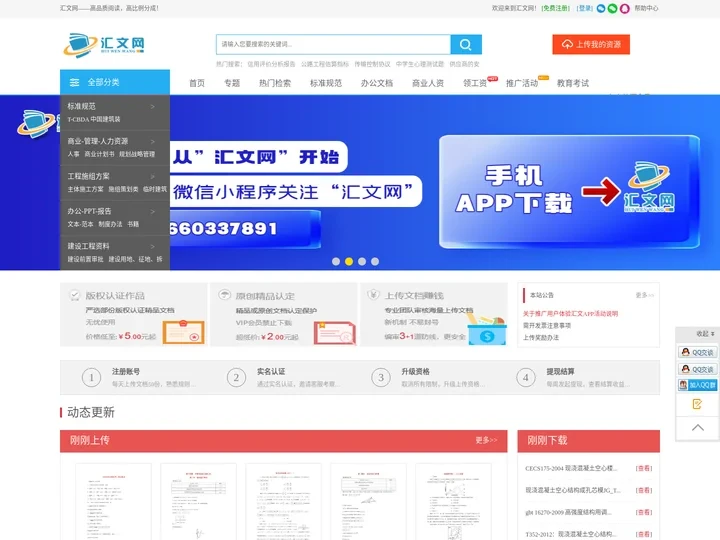Click 查看 beside CECS175-2004 download entry
This screenshot has width=720, height=540.
coord(644,468)
